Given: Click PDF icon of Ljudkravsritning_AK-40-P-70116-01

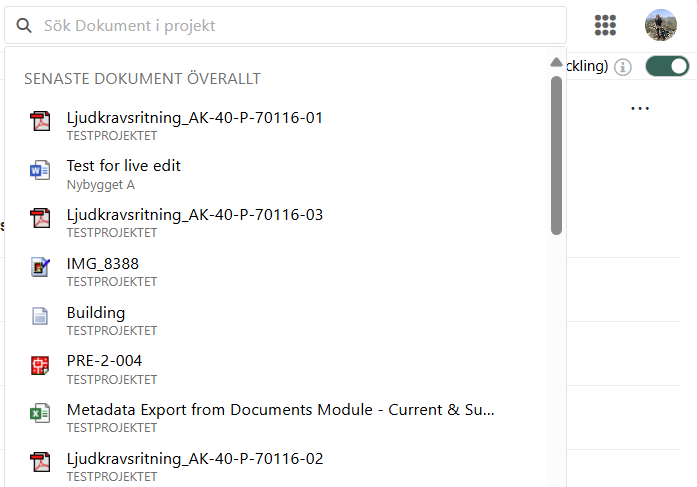Looking at the screenshot, I should 40,121.
